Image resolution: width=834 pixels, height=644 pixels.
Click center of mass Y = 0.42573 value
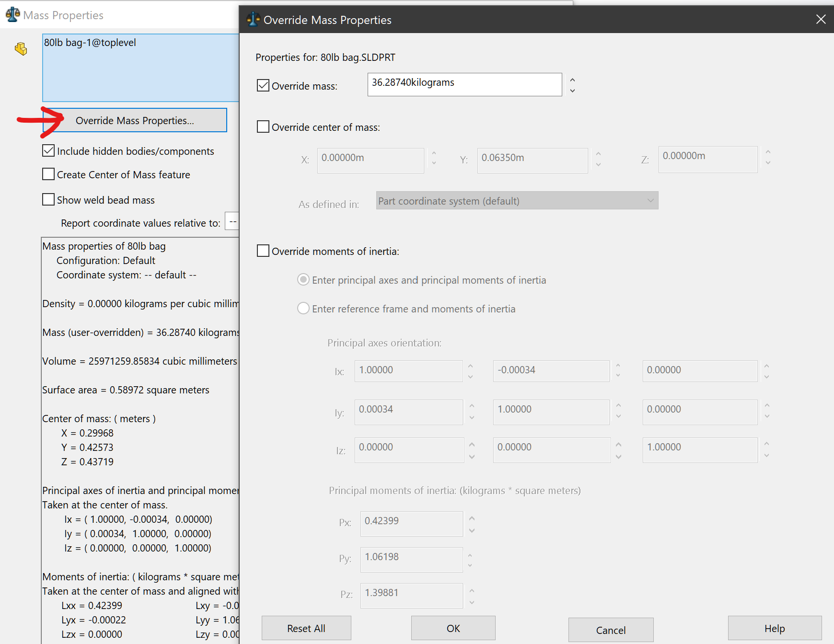pos(87,447)
